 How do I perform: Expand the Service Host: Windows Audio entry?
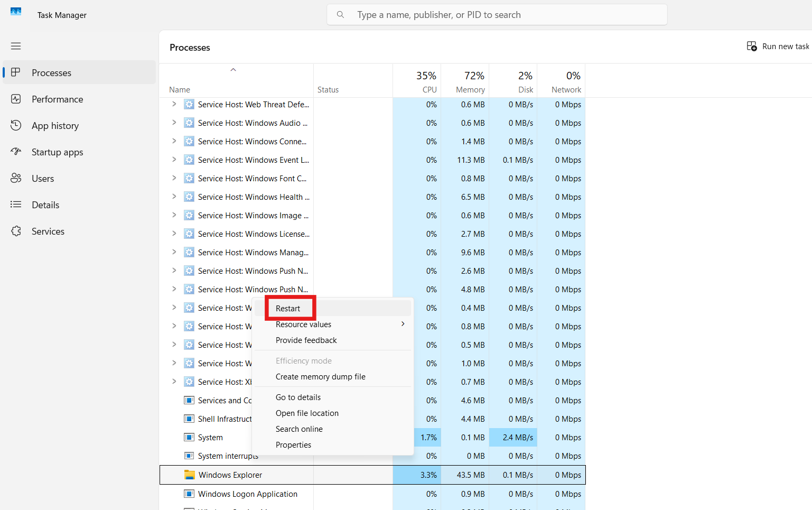(174, 123)
